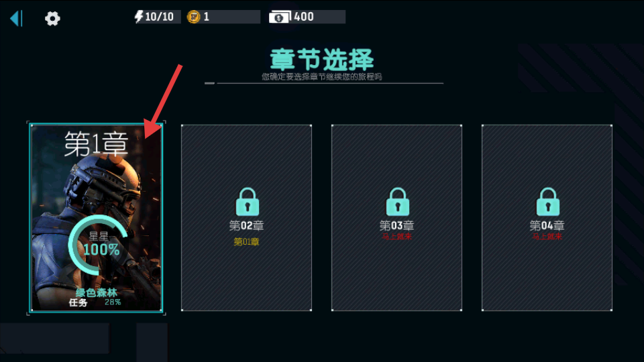This screenshot has height=362, width=644.
Task: Tap the gold coin icon
Action: point(193,17)
